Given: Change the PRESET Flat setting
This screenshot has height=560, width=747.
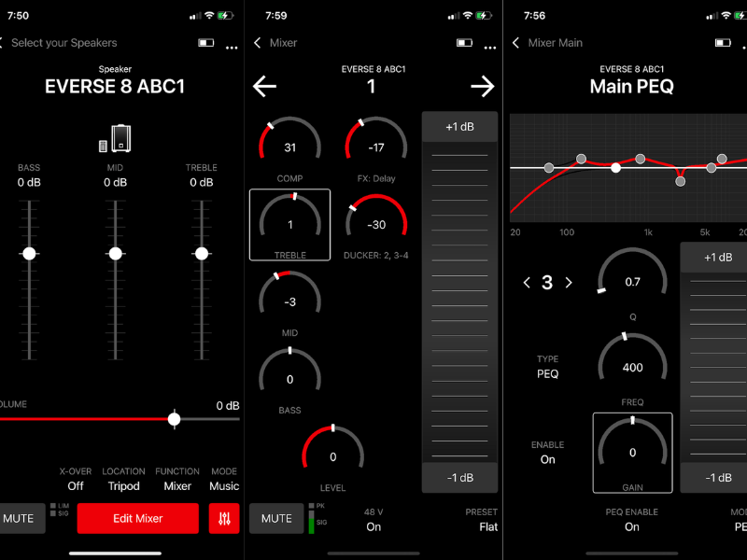Looking at the screenshot, I should 481,520.
